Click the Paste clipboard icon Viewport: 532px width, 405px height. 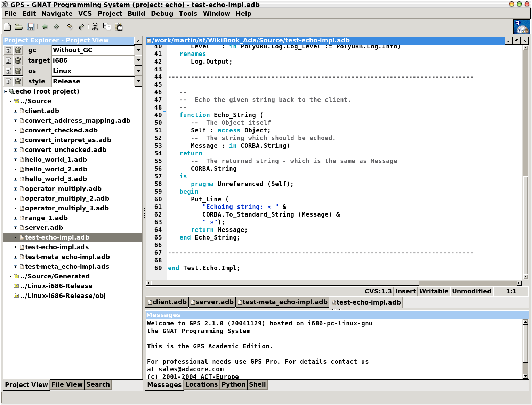119,27
